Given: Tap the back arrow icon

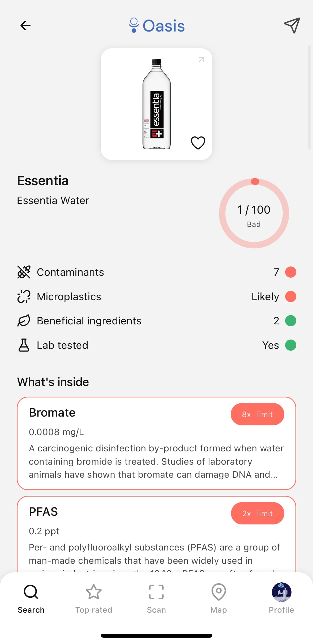Looking at the screenshot, I should (x=25, y=26).
